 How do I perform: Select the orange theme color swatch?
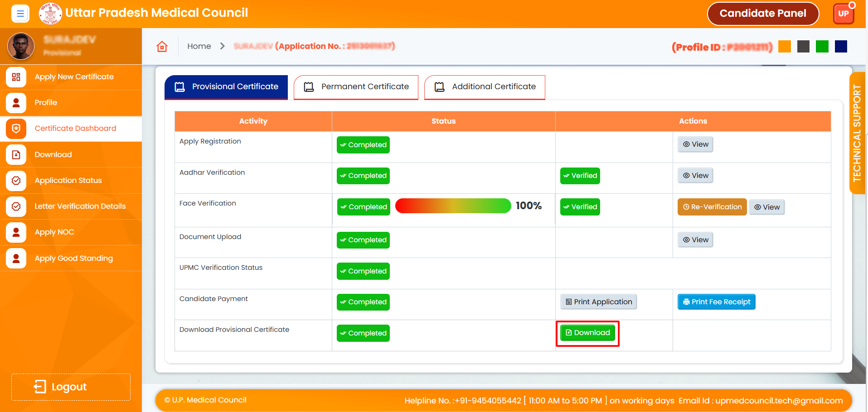pos(784,47)
